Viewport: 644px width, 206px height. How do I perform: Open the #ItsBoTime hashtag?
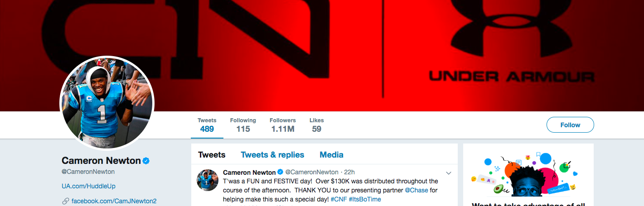tap(365, 199)
